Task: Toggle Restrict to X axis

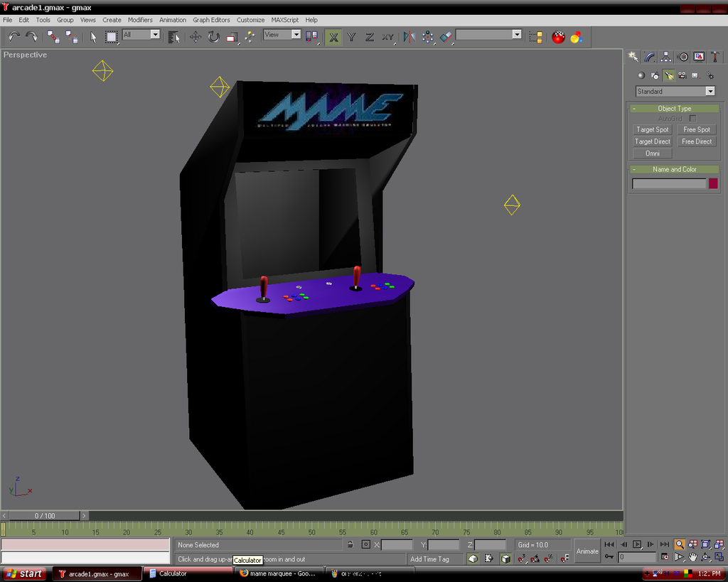Action: pyautogui.click(x=333, y=37)
